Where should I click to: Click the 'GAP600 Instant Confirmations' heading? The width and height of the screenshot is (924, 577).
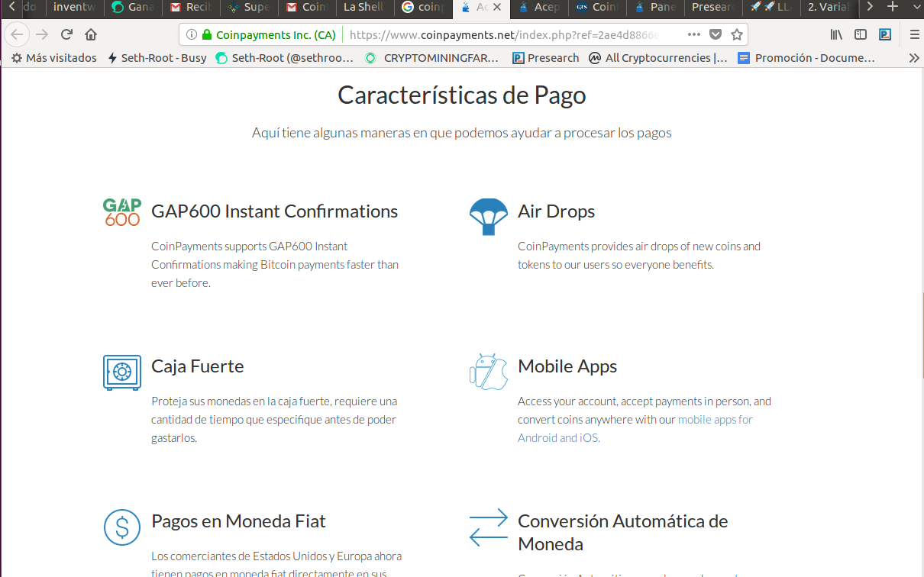(x=275, y=211)
